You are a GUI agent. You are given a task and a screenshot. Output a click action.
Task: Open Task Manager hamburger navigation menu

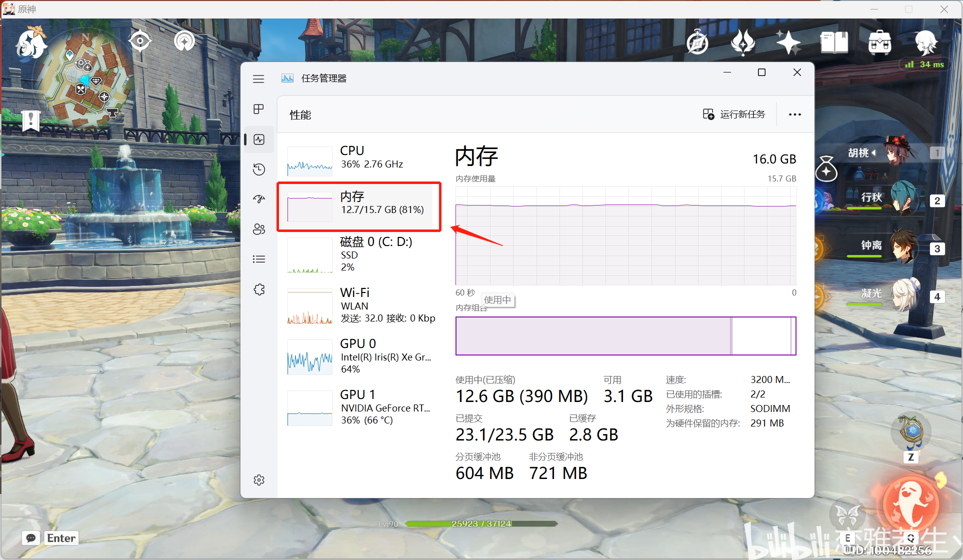(x=258, y=79)
